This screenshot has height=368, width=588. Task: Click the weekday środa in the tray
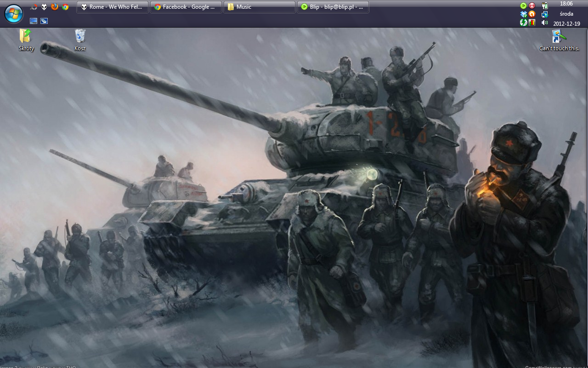(566, 14)
